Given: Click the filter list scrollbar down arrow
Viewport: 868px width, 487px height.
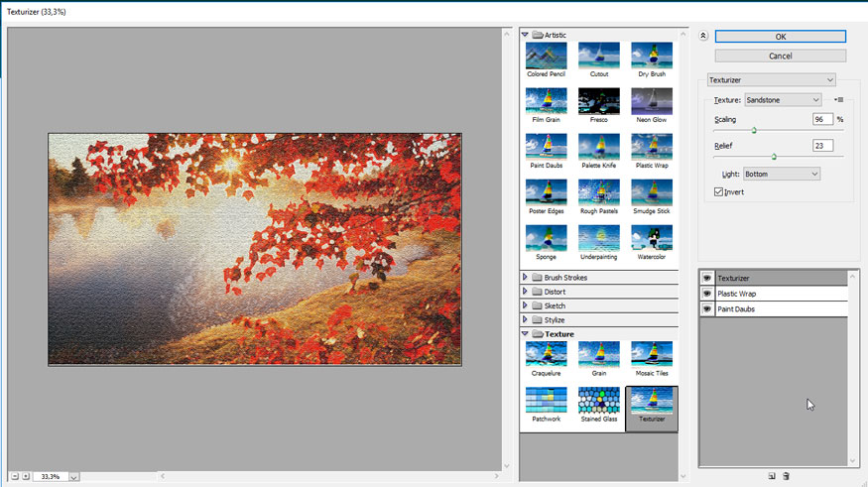Looking at the screenshot, I should 683,476.
